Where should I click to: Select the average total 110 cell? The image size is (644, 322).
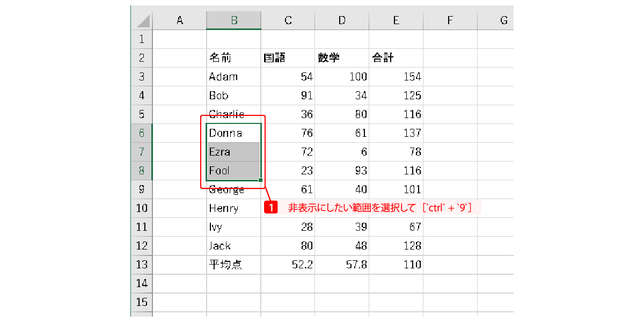pyautogui.click(x=396, y=265)
